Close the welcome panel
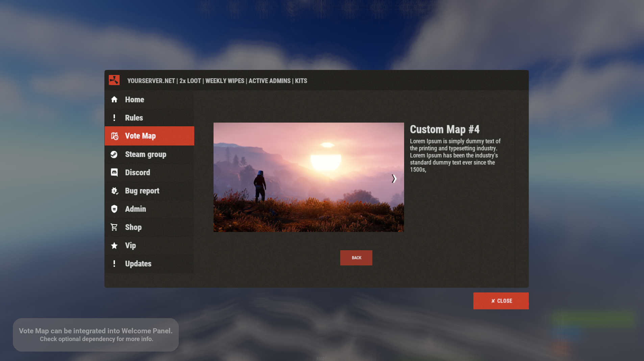This screenshot has height=361, width=644. [x=501, y=301]
